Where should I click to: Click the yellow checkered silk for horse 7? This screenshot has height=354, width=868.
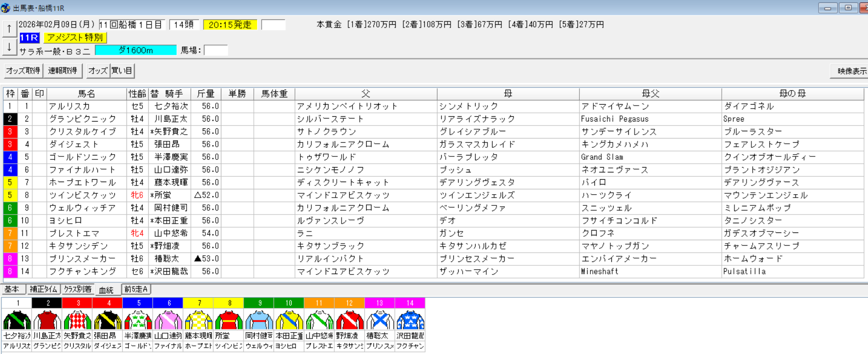[199, 321]
